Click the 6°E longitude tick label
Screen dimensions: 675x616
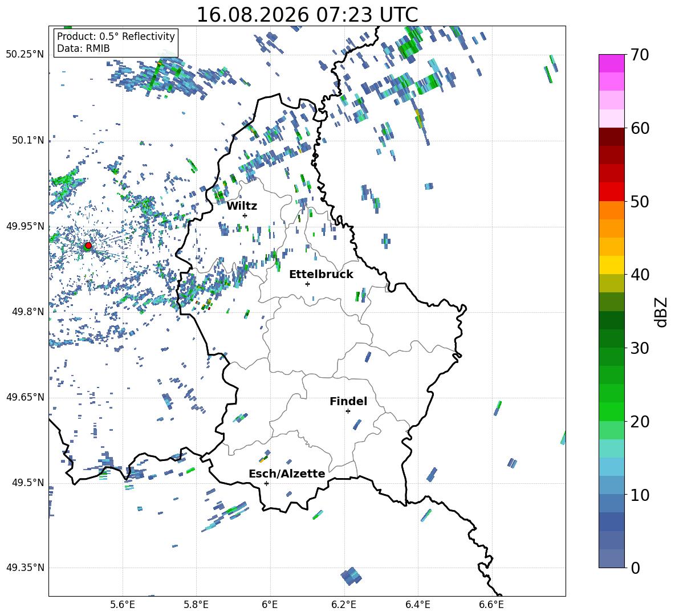[270, 605]
